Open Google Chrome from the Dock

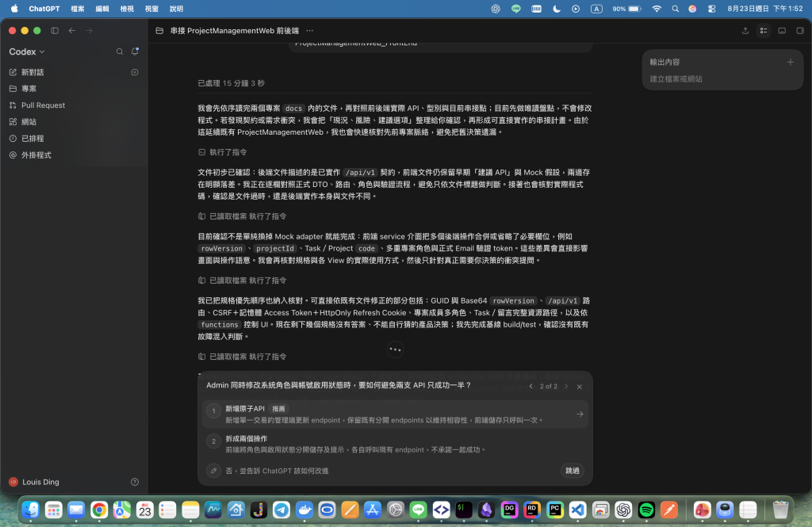pos(99,510)
